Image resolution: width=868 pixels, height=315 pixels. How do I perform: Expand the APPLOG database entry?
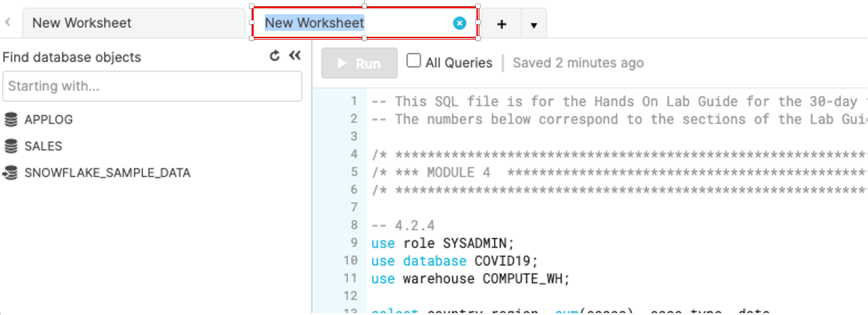click(49, 120)
